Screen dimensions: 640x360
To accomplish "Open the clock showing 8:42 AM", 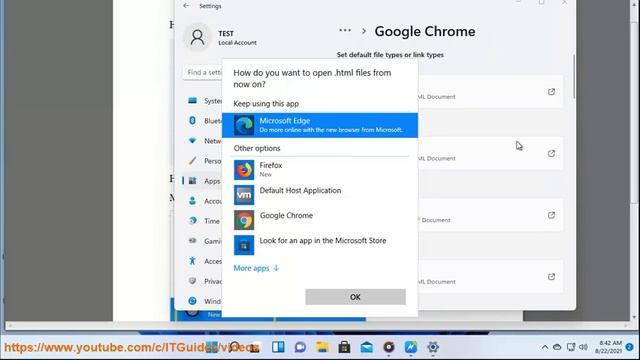I will 608,347.
